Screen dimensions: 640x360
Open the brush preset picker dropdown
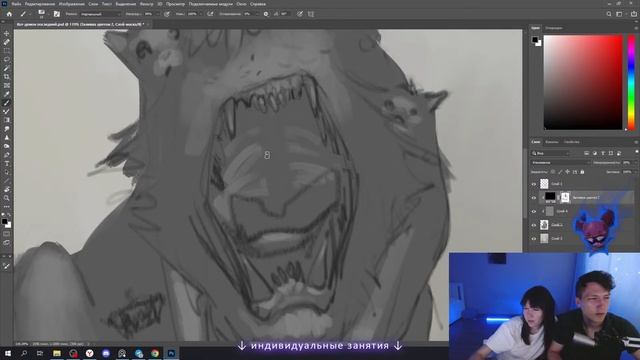coord(49,14)
